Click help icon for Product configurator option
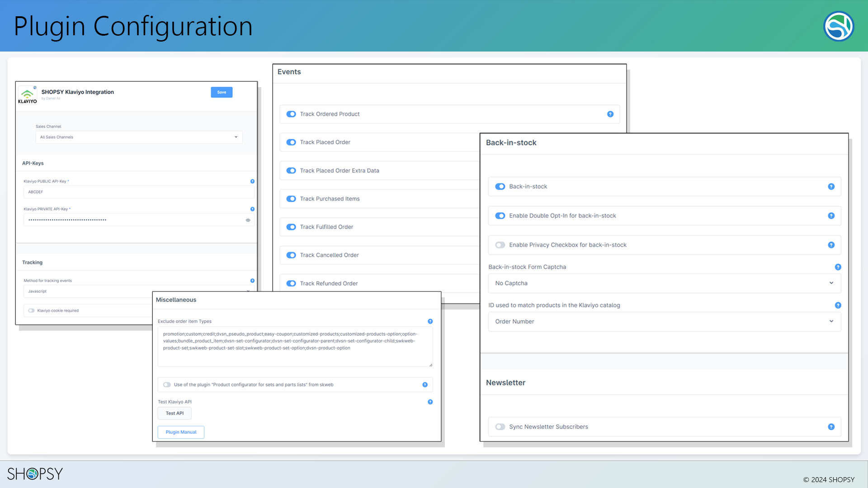Viewport: 868px width, 488px height. [x=425, y=385]
